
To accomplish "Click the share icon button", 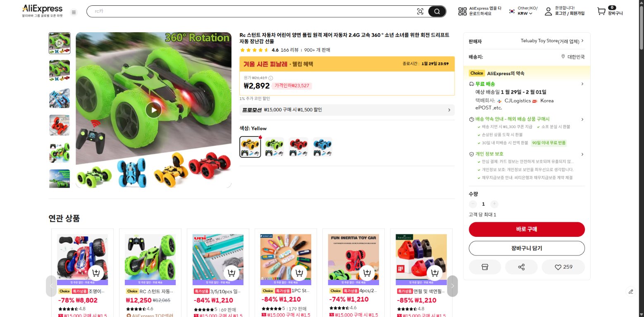I will [x=521, y=267].
